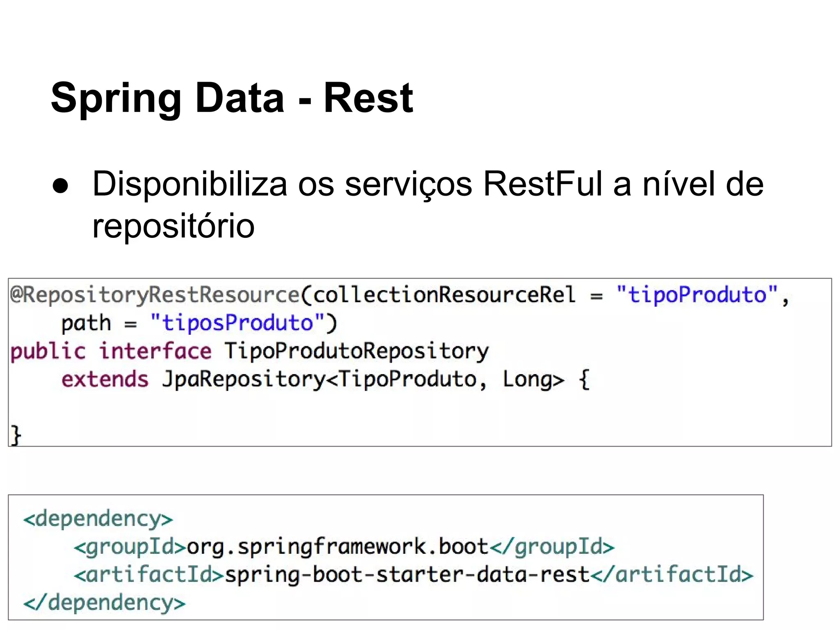The height and width of the screenshot is (630, 840).
Task: Click the "spring-boot-starter-data-rest" artifactId value
Action: (407, 574)
